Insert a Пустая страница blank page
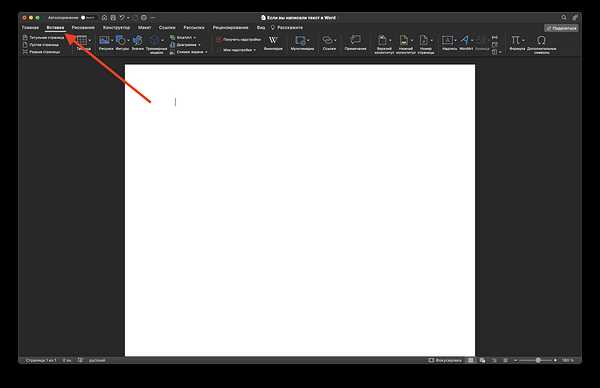The height and width of the screenshot is (388, 600). [x=41, y=45]
